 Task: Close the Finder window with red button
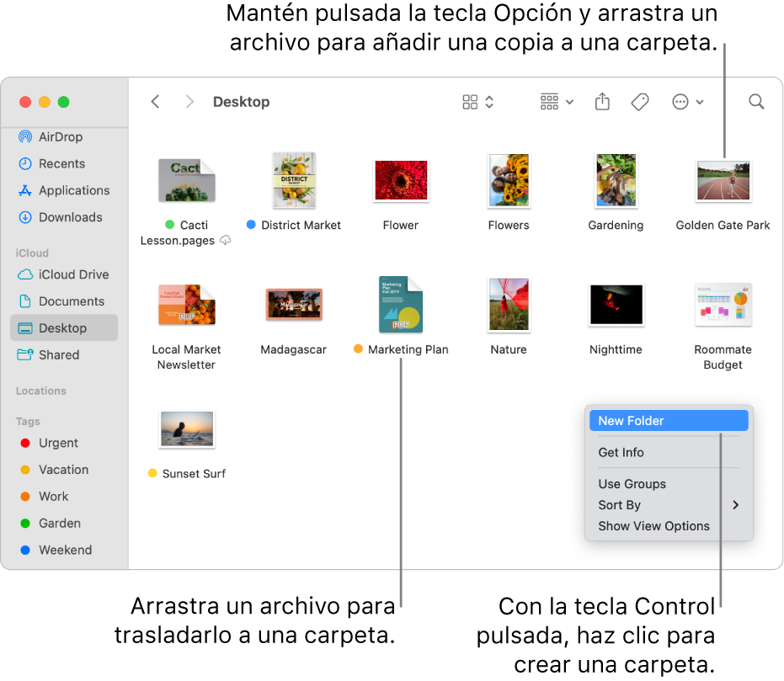pyautogui.click(x=25, y=102)
